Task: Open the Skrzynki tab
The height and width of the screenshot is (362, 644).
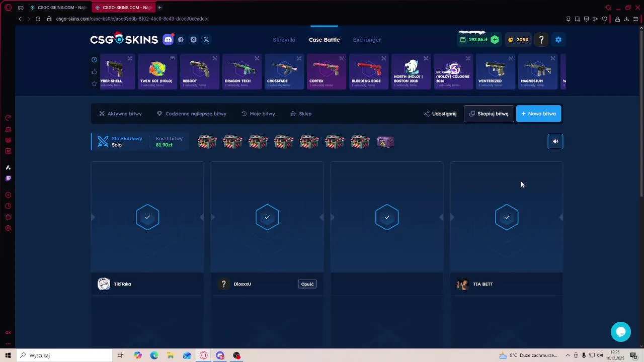Action: click(284, 40)
